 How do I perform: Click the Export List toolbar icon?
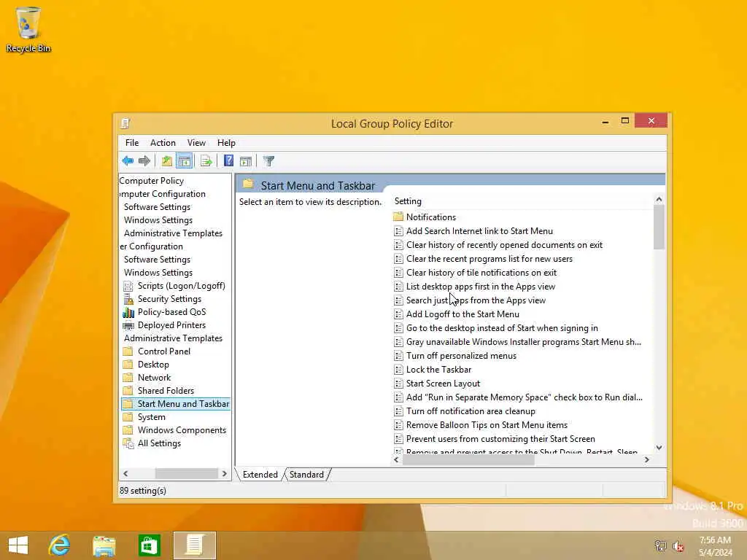(x=206, y=161)
